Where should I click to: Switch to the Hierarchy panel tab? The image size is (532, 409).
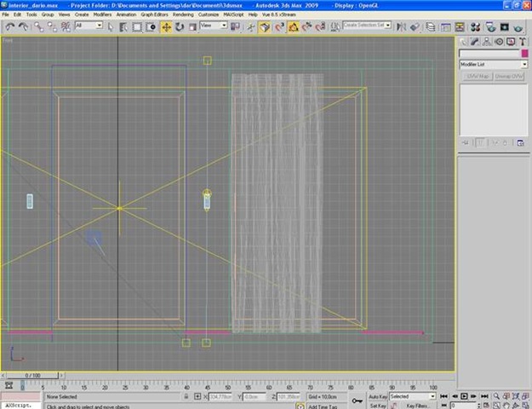pos(487,42)
